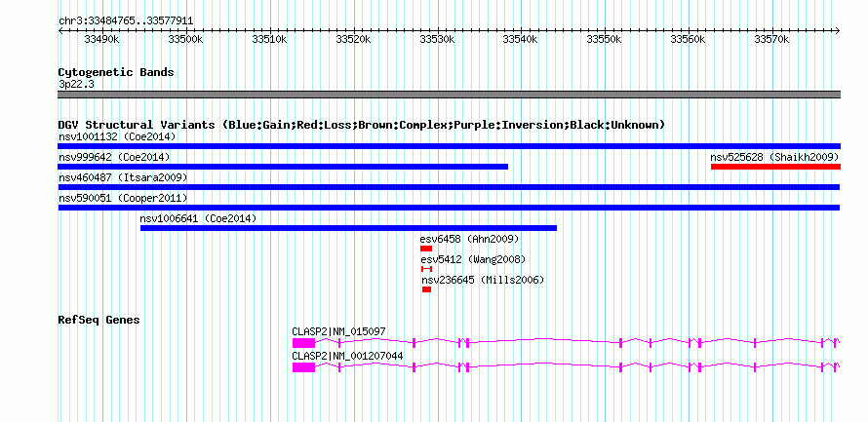
Task: Click the gray 3p22.3 cytogenetic band bar
Action: point(449,95)
